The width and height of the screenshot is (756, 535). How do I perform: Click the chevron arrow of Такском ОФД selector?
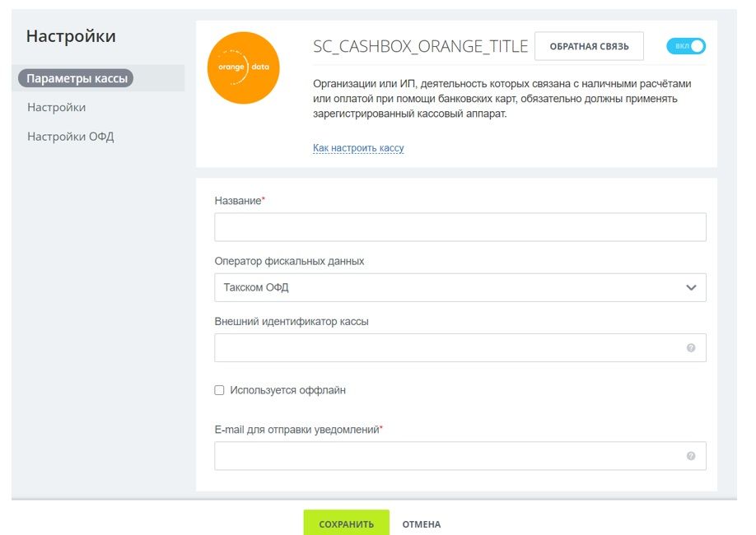coord(691,287)
